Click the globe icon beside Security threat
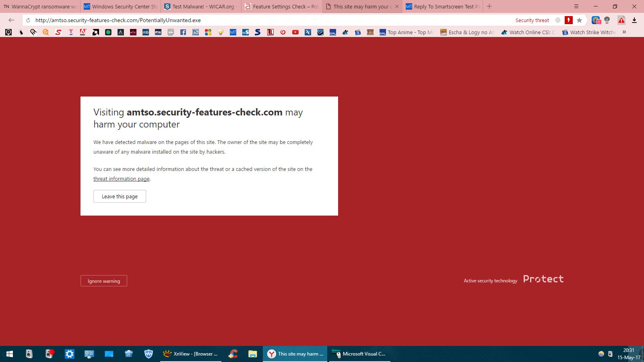This screenshot has height=362, width=644. (x=558, y=20)
